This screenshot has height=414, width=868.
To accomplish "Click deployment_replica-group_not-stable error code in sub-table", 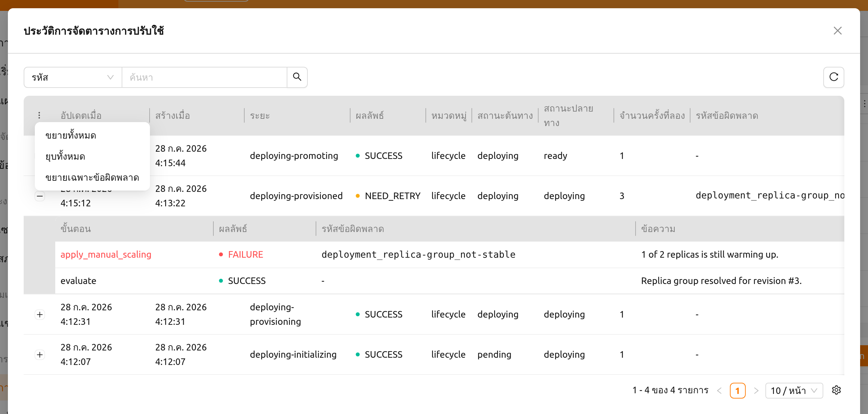I will click(418, 254).
